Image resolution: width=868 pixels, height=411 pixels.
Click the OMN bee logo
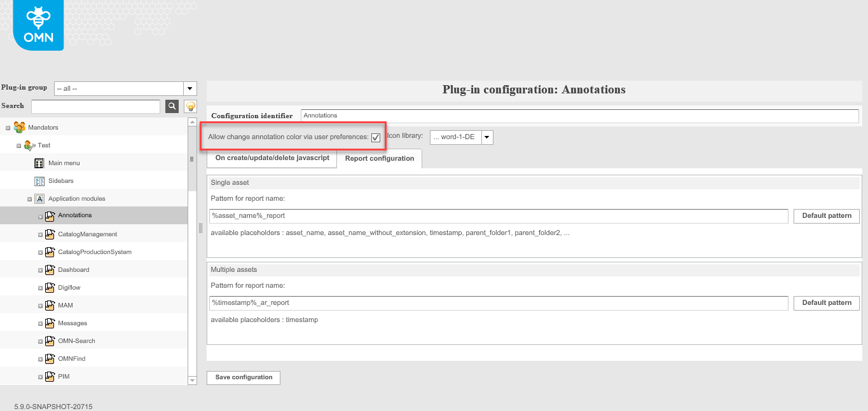point(37,25)
